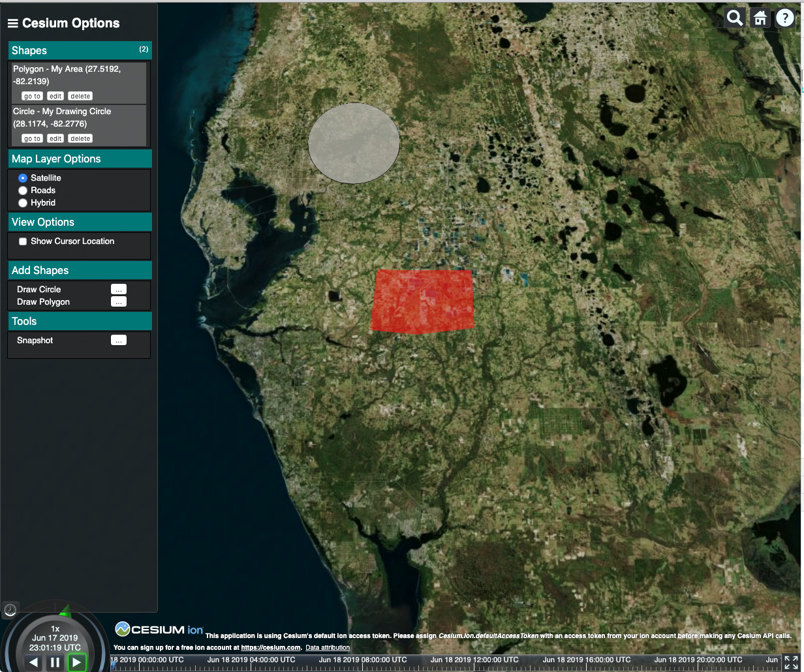Screen dimensions: 804x672
Task: Collapse the View Options header
Action: pos(80,222)
